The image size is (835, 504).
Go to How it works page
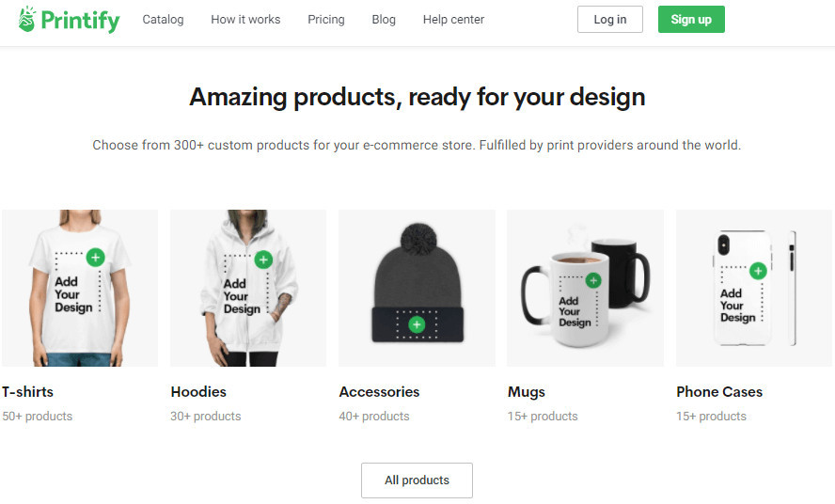pos(245,20)
